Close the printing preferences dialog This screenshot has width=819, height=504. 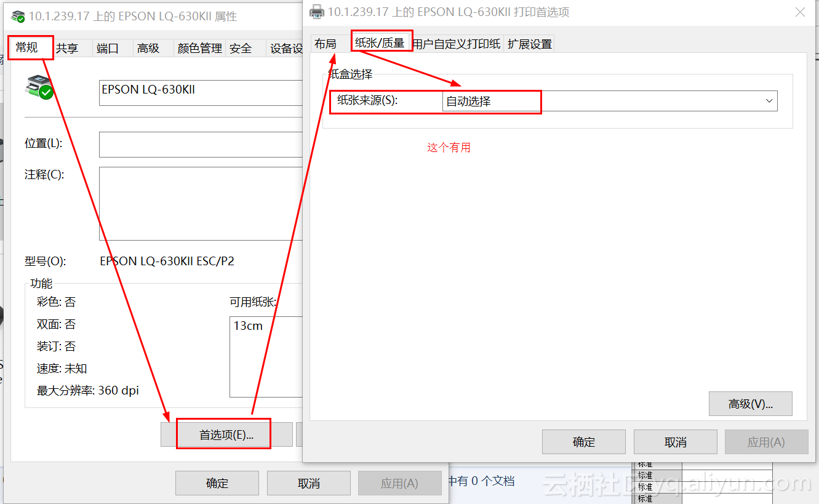800,12
